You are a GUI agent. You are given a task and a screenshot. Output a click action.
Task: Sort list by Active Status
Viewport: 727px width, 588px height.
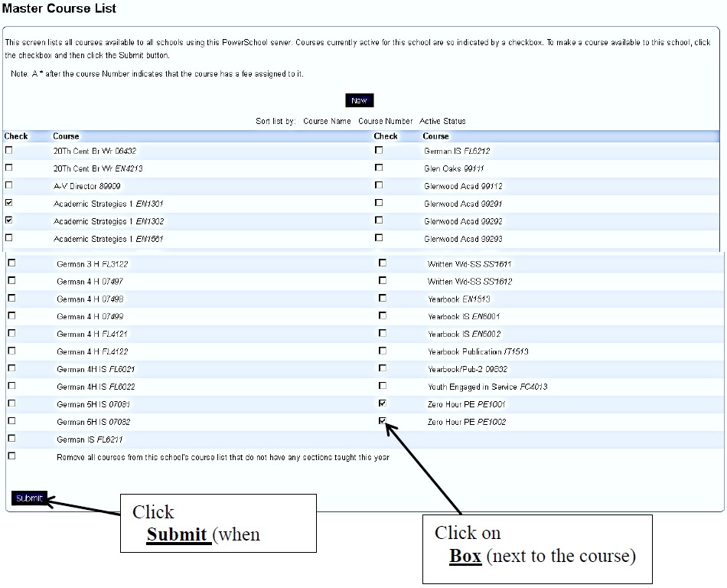[x=442, y=121]
